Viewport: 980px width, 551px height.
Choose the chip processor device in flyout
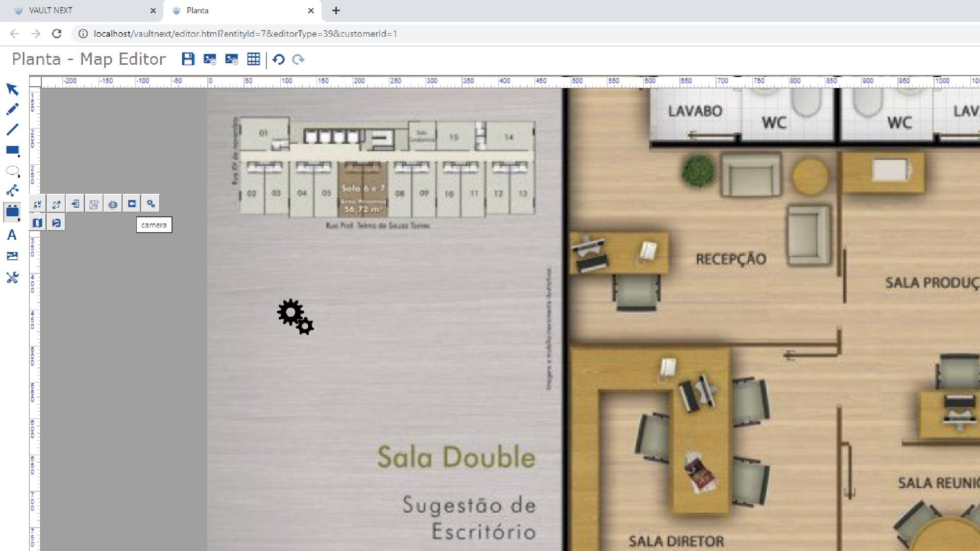click(113, 204)
